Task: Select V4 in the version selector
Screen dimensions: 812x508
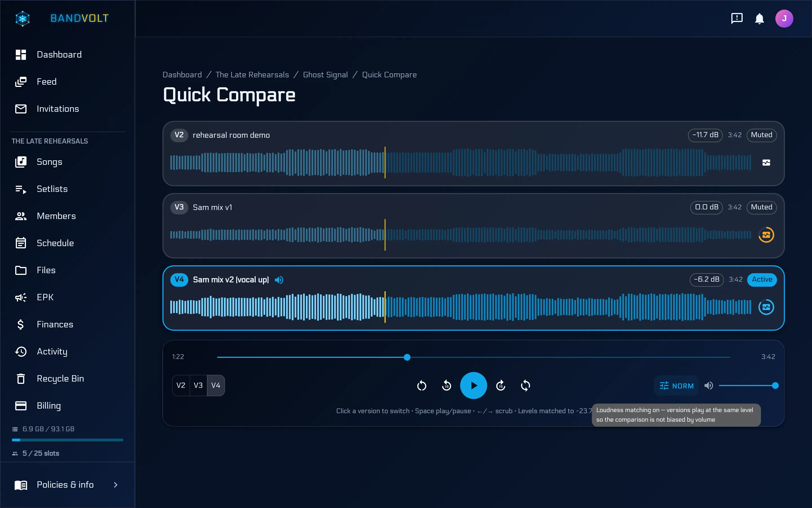Action: pyautogui.click(x=216, y=385)
